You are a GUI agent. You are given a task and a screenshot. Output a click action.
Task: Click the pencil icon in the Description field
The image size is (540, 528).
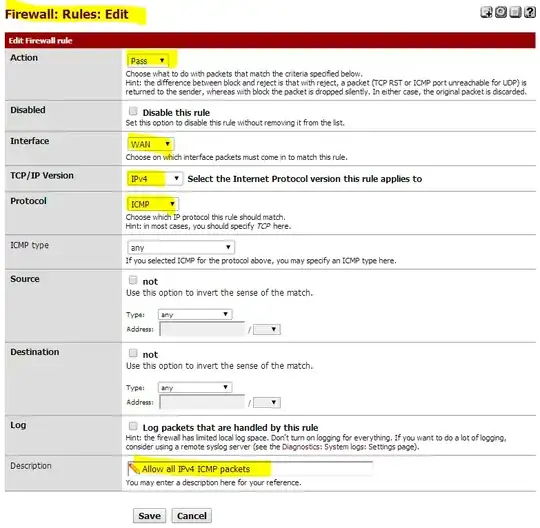click(134, 468)
